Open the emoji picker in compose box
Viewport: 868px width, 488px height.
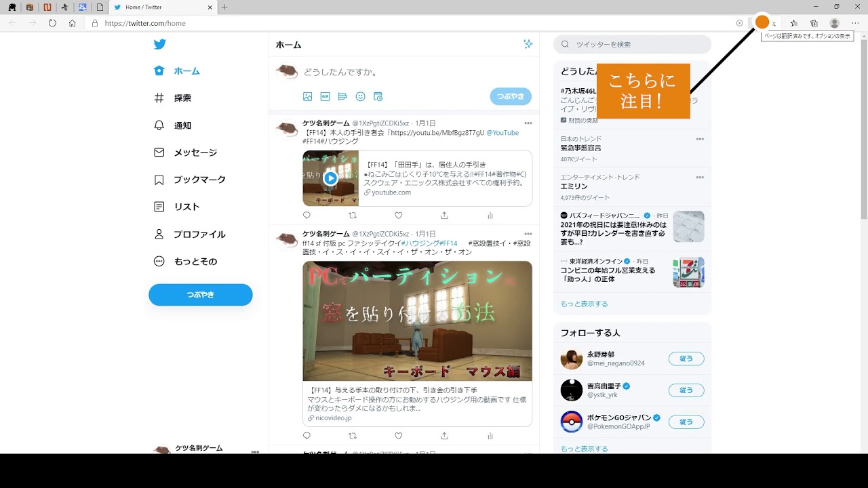pyautogui.click(x=360, y=97)
